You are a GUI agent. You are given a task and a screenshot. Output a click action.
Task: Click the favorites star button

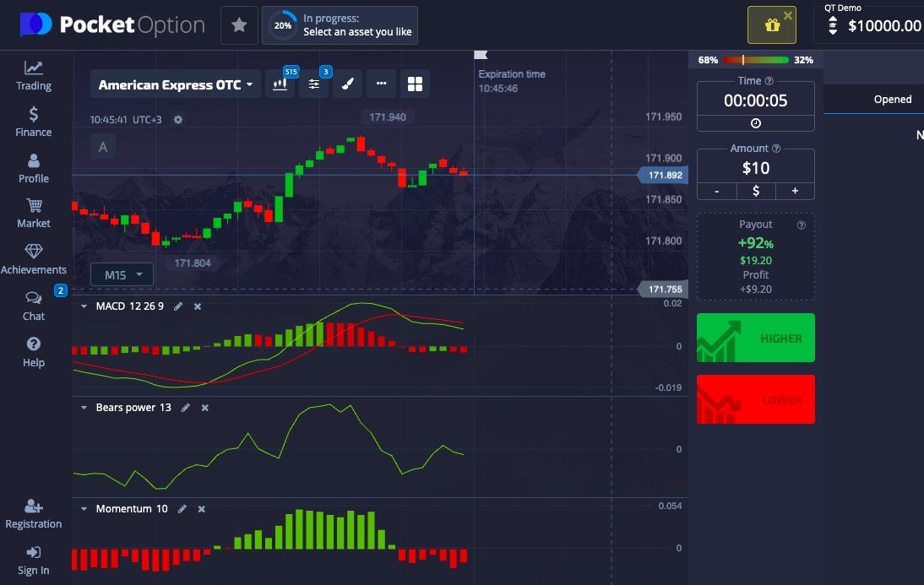tap(239, 25)
